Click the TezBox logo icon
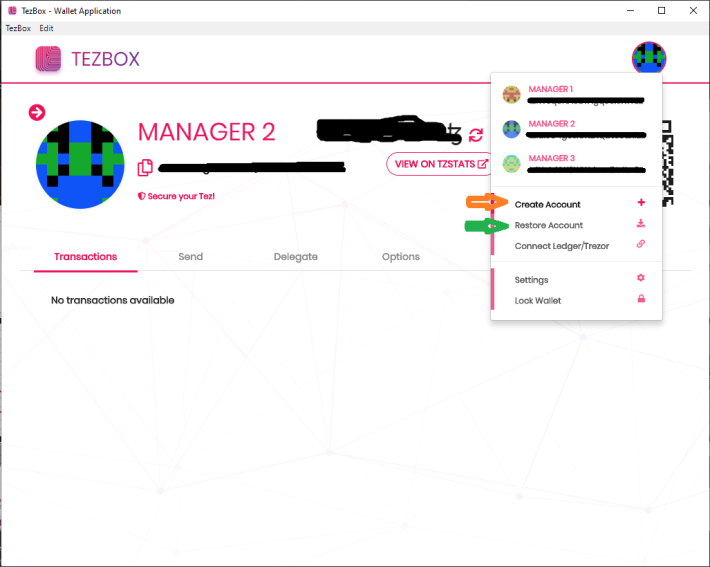 48,59
